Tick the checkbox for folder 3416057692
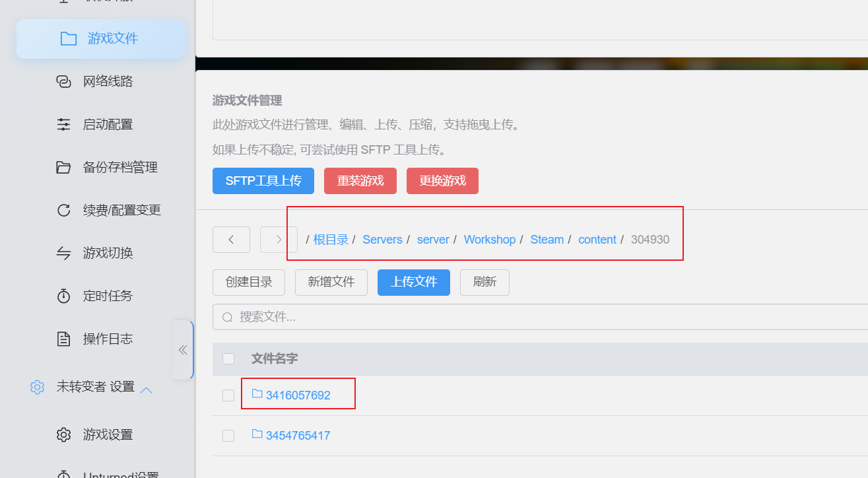 coord(228,395)
